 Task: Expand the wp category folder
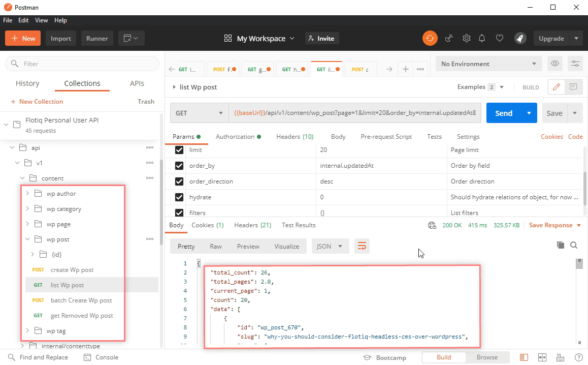(x=27, y=208)
